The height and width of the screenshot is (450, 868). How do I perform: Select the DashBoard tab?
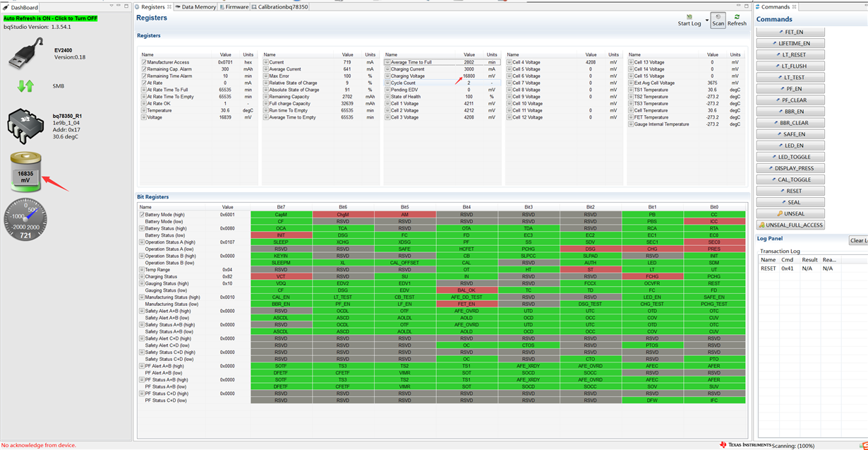point(21,7)
